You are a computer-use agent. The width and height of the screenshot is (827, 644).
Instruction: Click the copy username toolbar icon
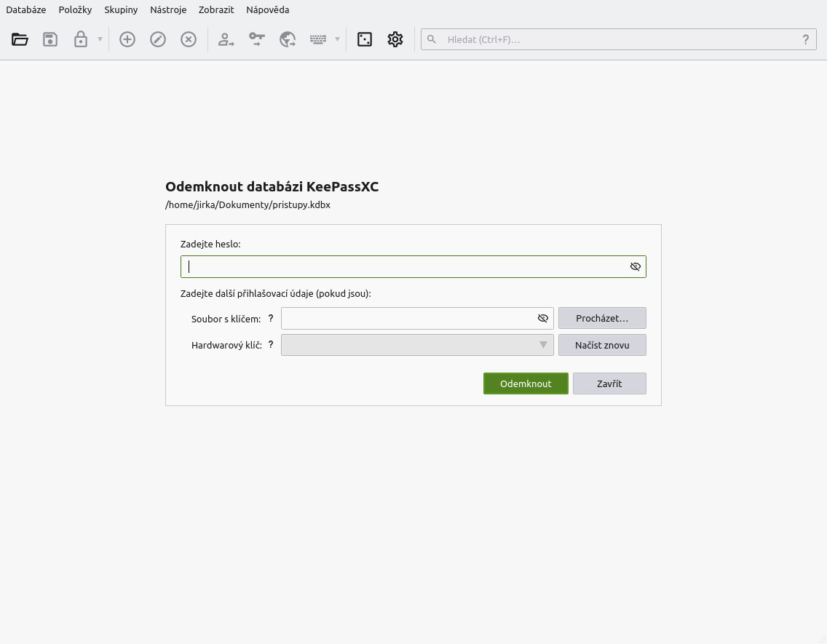[x=226, y=39]
